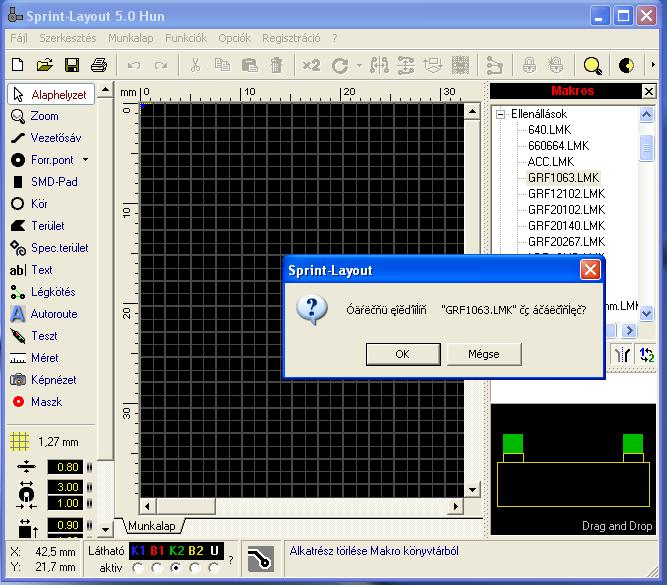Click the Undo arrow icon
This screenshot has height=585, width=667.
134,66
